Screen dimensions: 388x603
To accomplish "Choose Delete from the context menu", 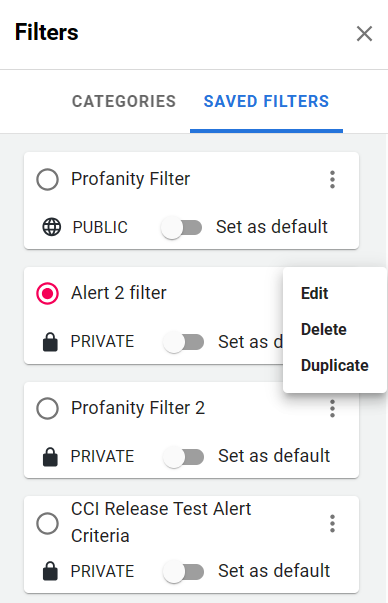I will point(324,330).
